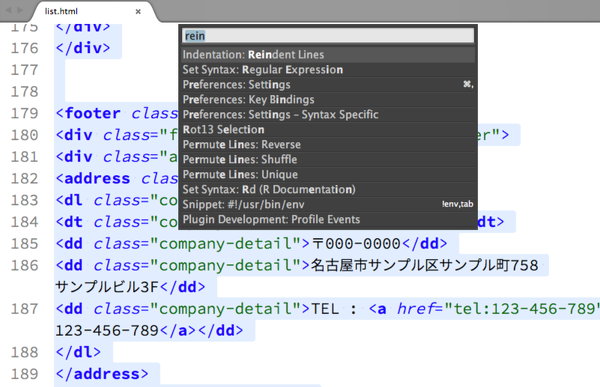This screenshot has height=387, width=600.
Task: Click the closing </dl> tag
Action: coord(78,353)
